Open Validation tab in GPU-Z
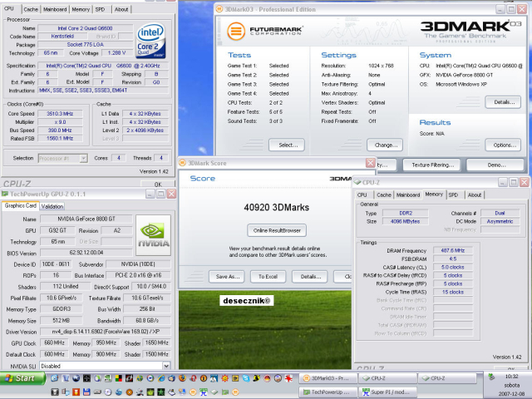The image size is (532, 399). coord(52,206)
